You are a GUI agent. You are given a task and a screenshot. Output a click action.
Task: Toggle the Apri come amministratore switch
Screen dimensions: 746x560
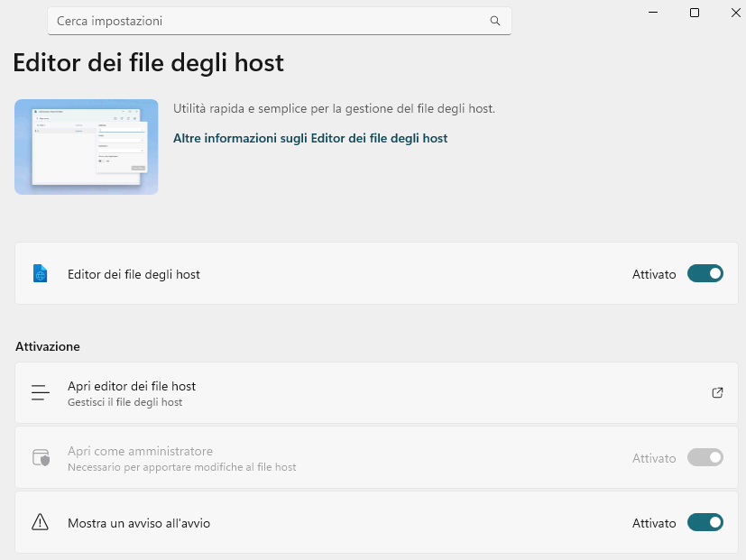tap(705, 457)
